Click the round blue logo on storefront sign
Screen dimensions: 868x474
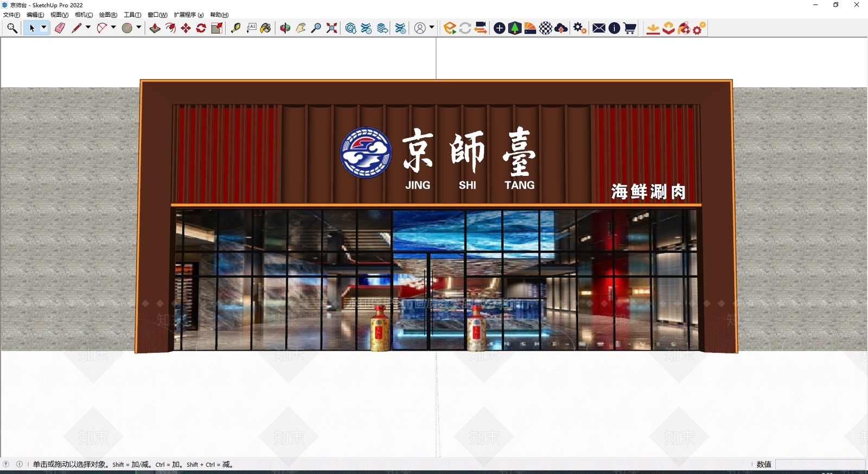[366, 153]
